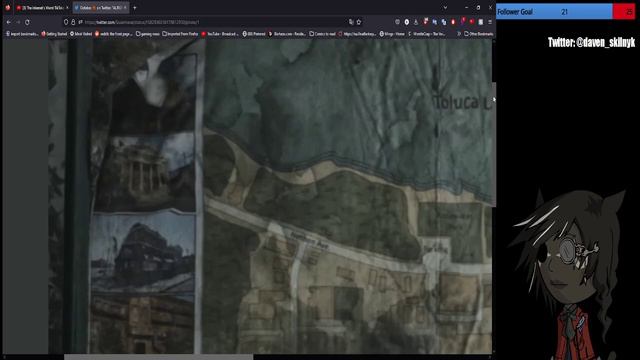
Task: Reload the current page
Action: [x=27, y=22]
